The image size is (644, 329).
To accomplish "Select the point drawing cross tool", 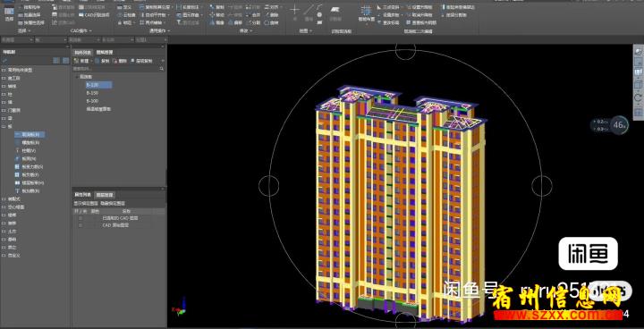I will pos(294,10).
